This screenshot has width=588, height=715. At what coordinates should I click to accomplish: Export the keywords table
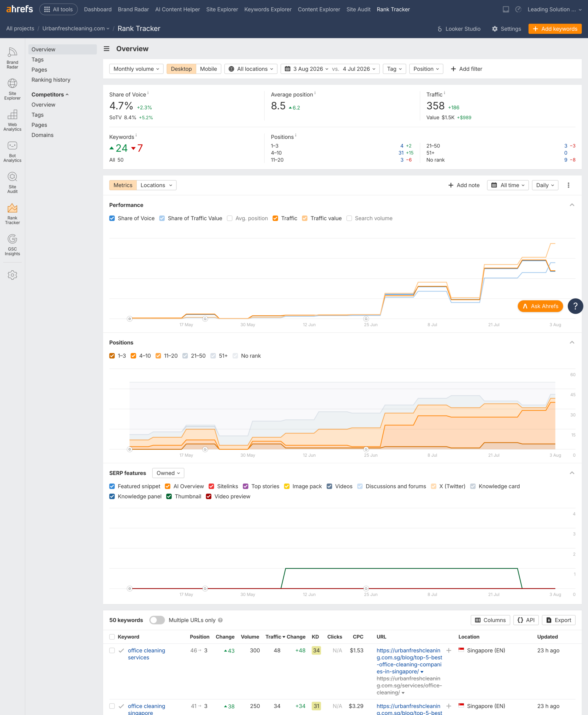[558, 620]
